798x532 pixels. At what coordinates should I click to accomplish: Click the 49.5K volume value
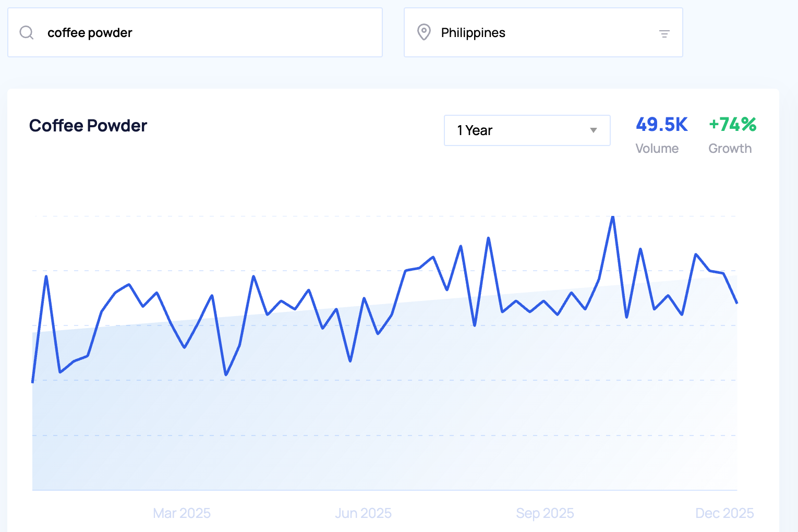point(661,125)
